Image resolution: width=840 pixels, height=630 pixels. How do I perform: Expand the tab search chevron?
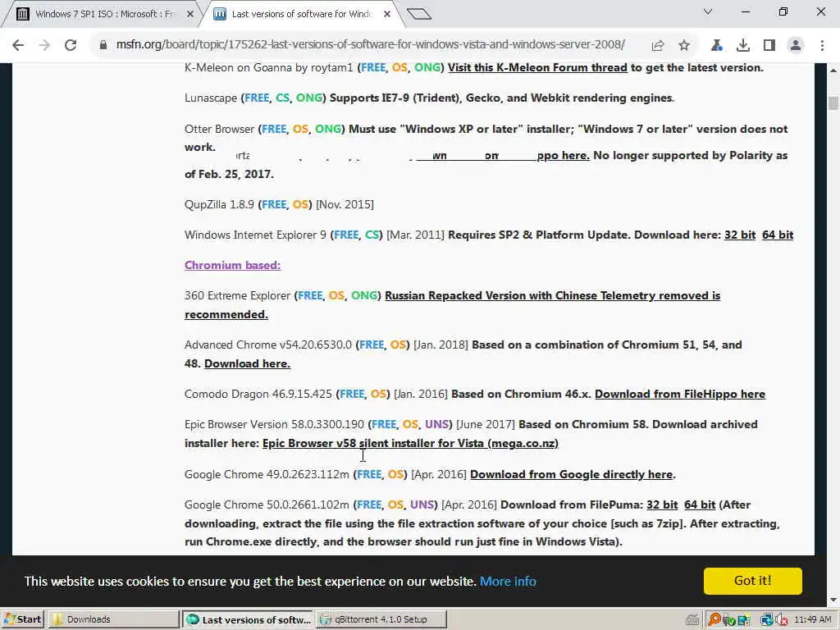point(708,11)
